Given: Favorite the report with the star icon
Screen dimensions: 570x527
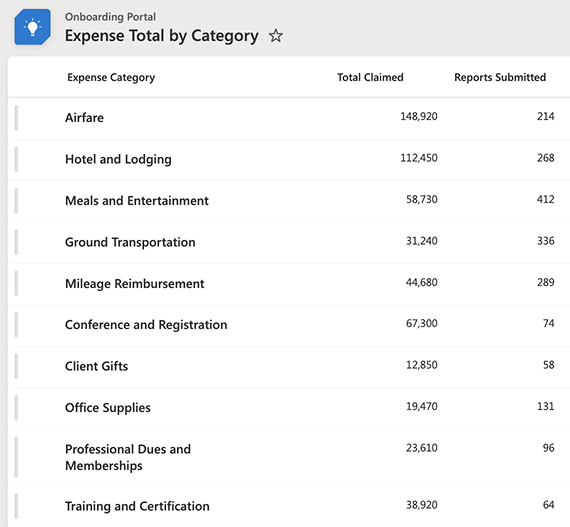Looking at the screenshot, I should pyautogui.click(x=276, y=36).
